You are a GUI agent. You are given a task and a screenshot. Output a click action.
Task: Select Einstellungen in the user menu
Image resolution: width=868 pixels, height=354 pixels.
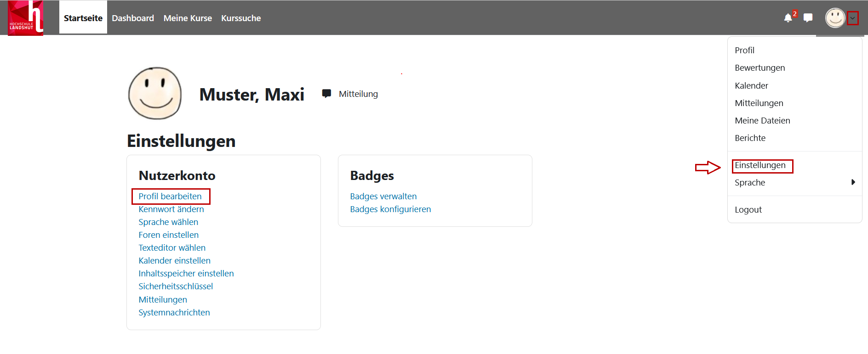point(760,165)
